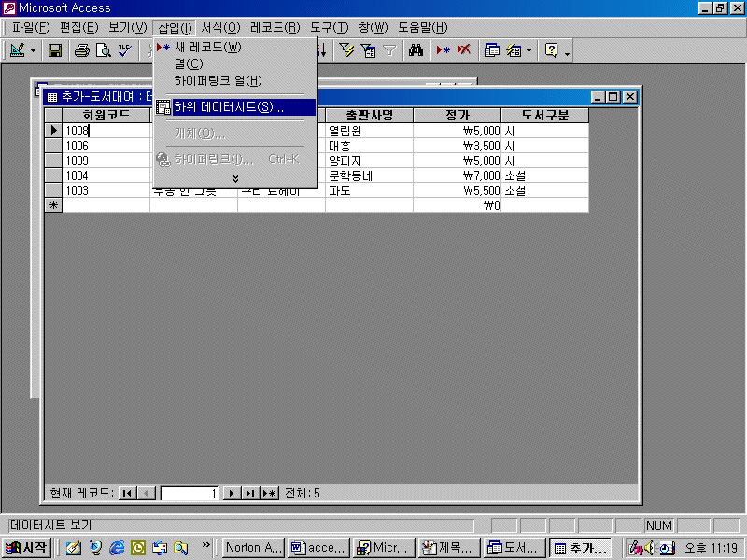Screen dimensions: 747x560
Task: Click the Filter by Selection icon
Action: pos(346,50)
